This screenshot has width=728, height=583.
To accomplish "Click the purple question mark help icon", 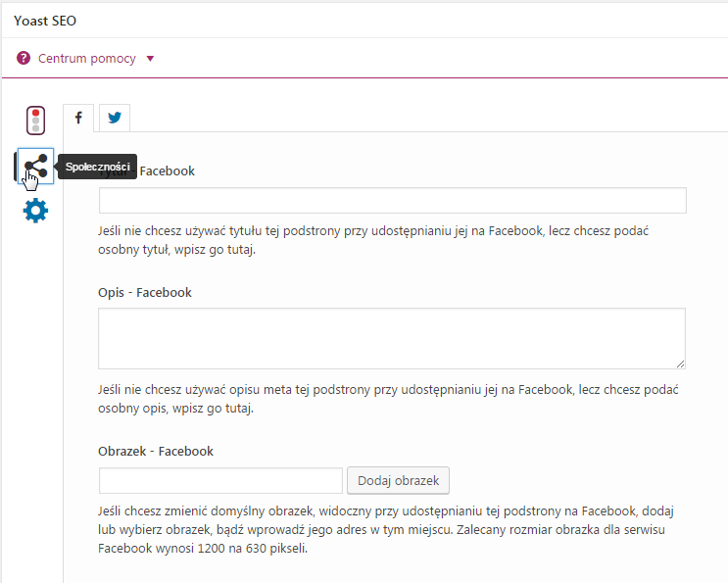I will (24, 59).
